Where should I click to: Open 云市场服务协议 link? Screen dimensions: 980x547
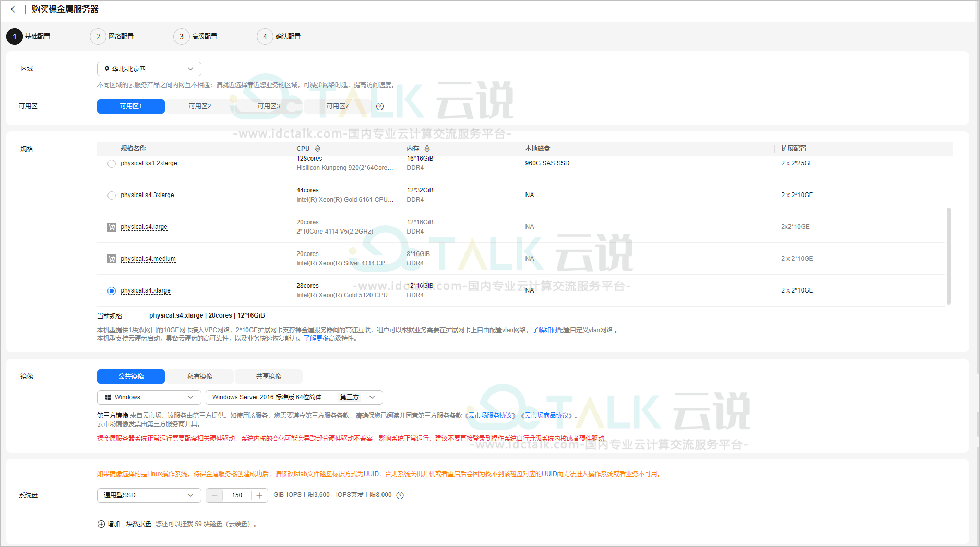pos(491,416)
